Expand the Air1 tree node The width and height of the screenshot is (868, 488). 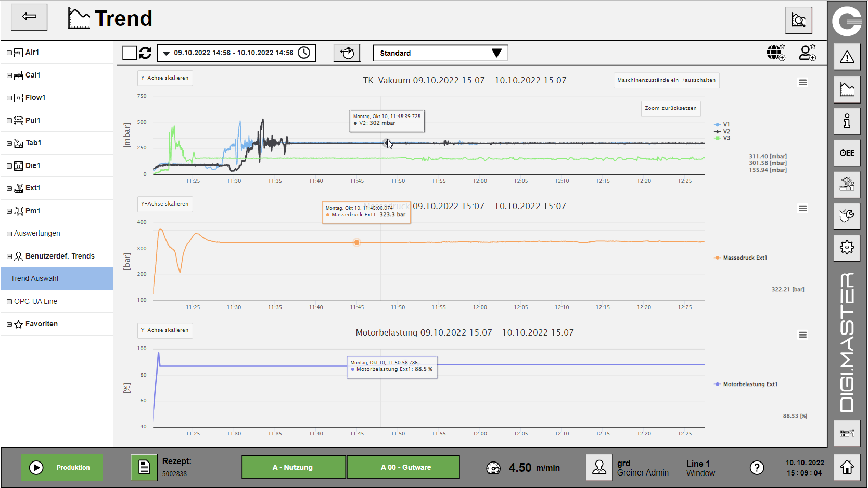pyautogui.click(x=9, y=53)
